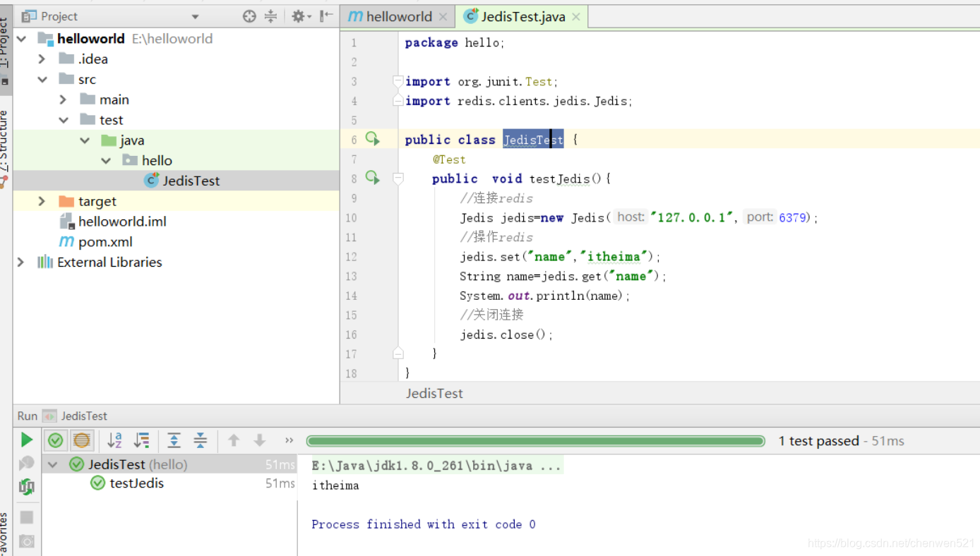Open the Project panel settings gear
This screenshot has height=556, width=980.
[299, 16]
